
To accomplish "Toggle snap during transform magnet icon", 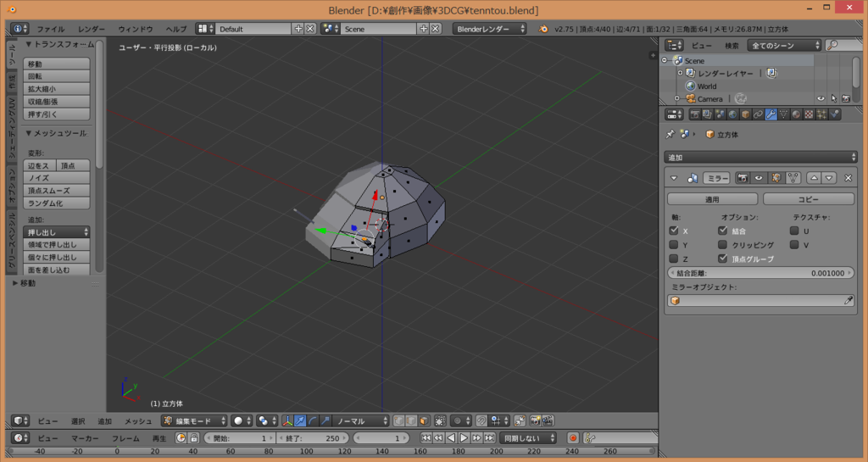I will pos(481,421).
